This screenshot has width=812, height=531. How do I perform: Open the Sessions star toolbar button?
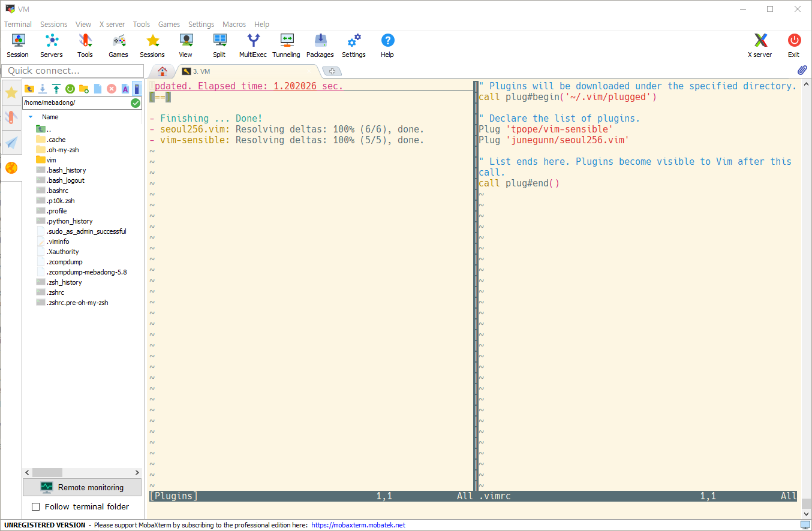(x=152, y=46)
